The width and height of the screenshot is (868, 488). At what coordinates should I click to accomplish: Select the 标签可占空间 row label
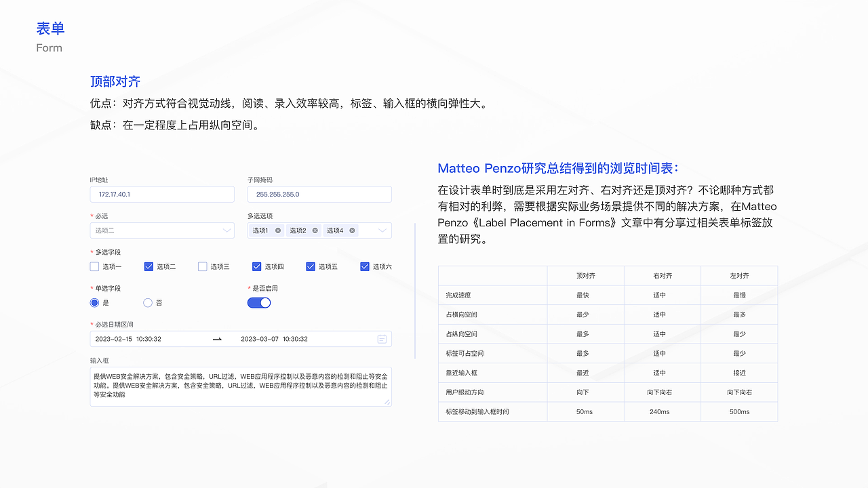pos(465,353)
